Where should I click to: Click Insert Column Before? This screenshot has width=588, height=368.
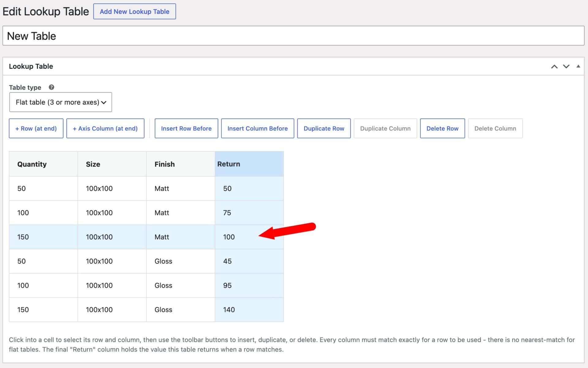[258, 128]
